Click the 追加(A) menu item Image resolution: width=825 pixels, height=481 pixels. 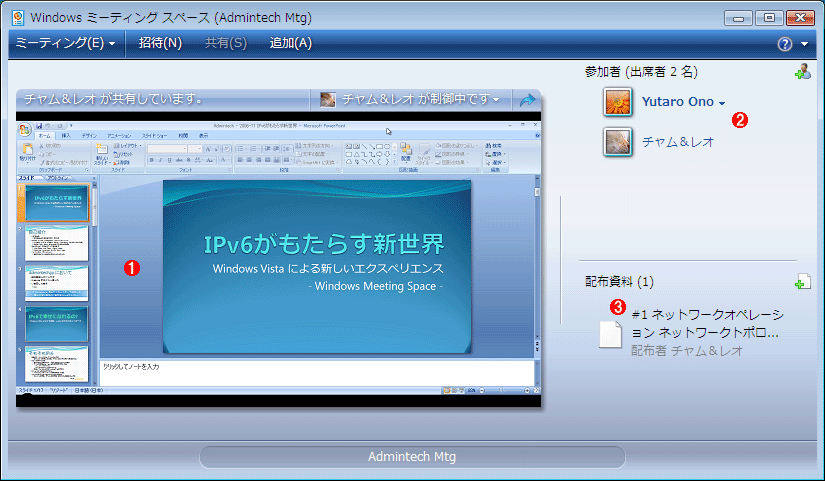290,43
